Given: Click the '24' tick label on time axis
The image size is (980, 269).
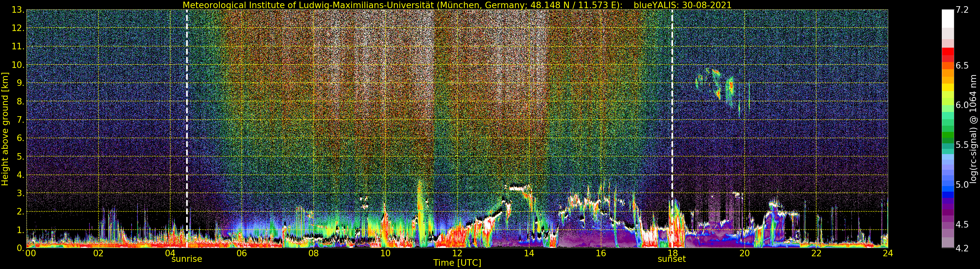Looking at the screenshot, I should pyautogui.click(x=888, y=253).
